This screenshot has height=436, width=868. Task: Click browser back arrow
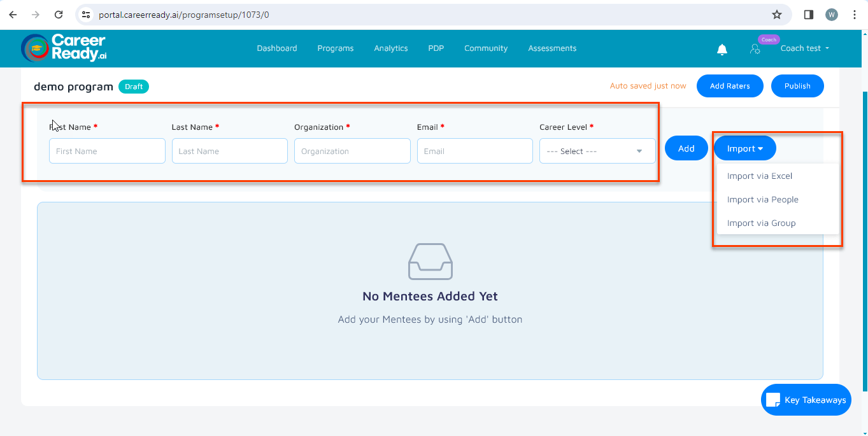(13, 15)
